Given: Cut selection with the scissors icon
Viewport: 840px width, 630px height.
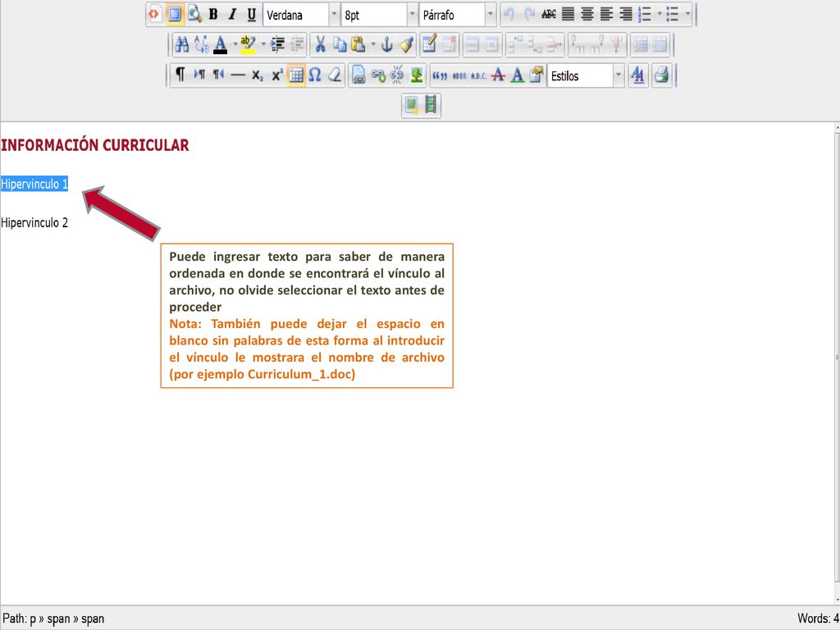Looking at the screenshot, I should pyautogui.click(x=321, y=44).
